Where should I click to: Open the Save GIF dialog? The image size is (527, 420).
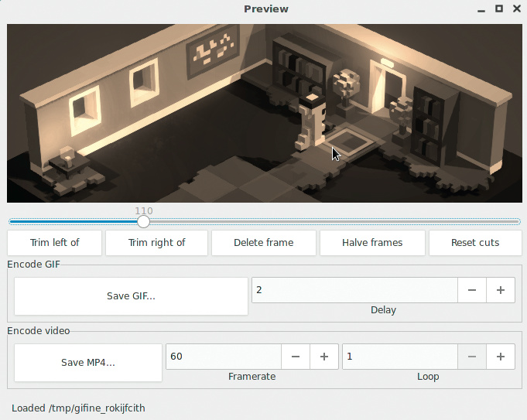131,296
